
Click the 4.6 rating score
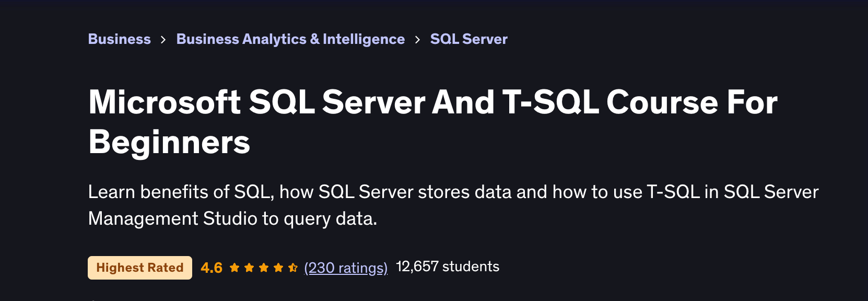(211, 267)
